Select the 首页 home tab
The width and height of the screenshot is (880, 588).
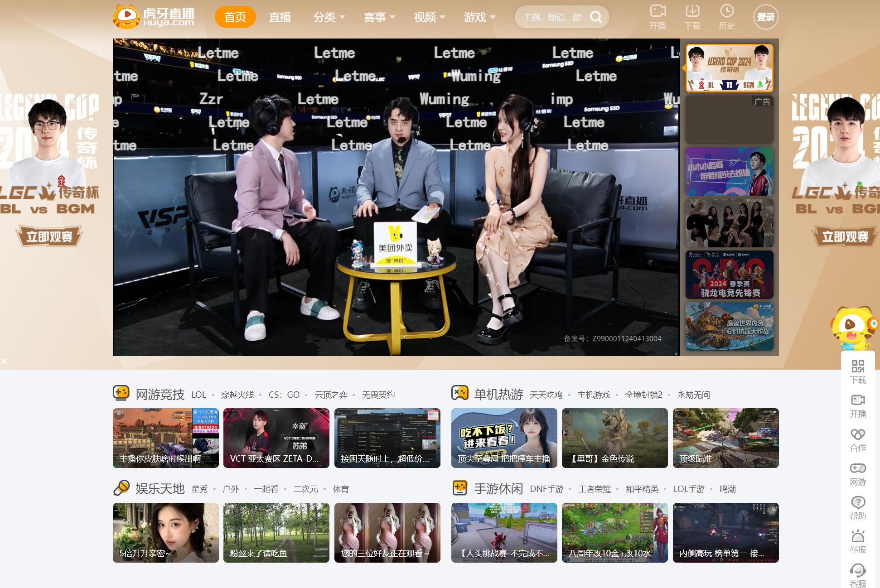(x=235, y=17)
